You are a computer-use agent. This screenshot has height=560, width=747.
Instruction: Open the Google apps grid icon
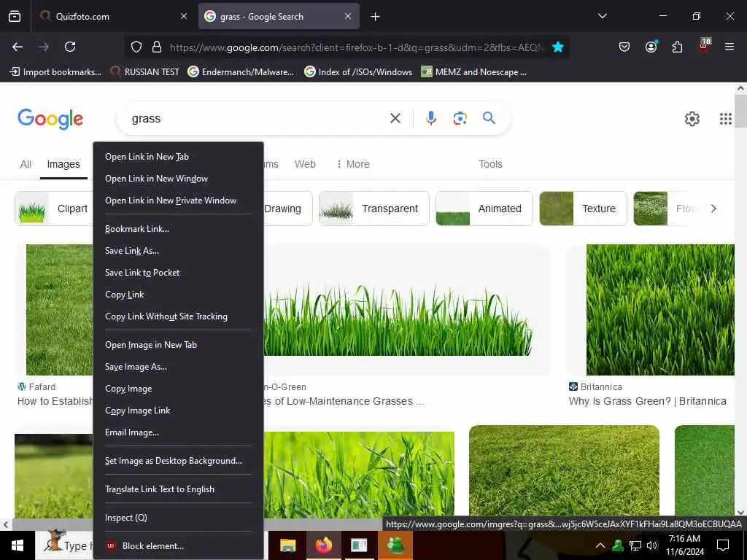point(726,119)
